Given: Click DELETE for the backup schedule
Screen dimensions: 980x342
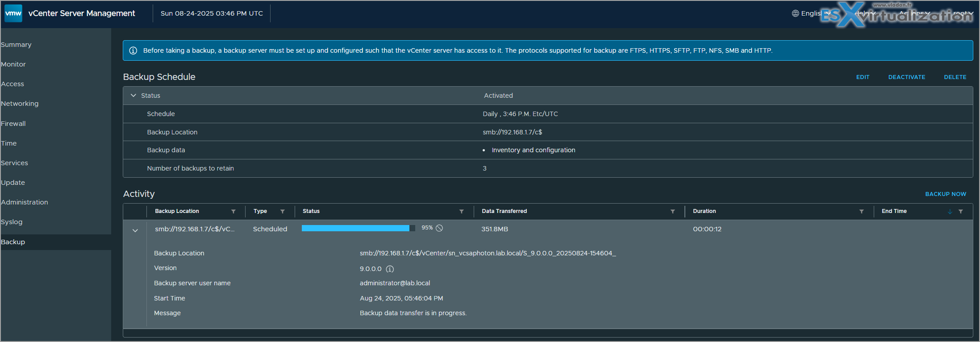Looking at the screenshot, I should (955, 77).
